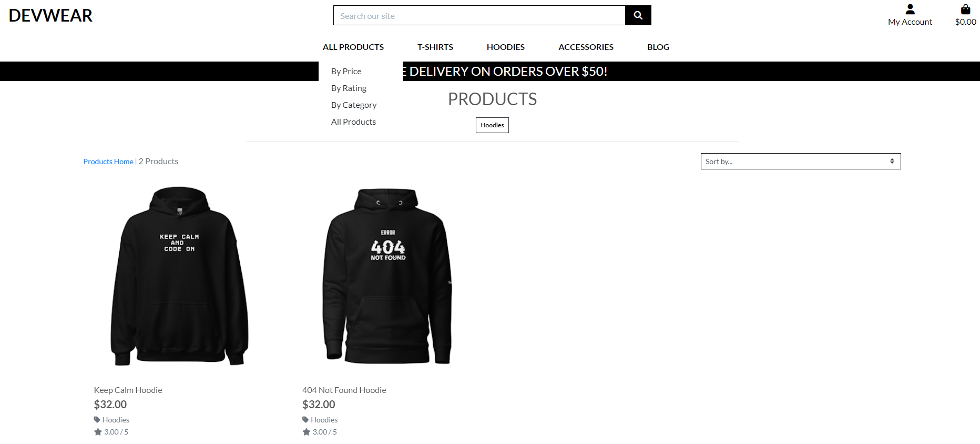The image size is (980, 444).
Task: Open the Sort by dropdown
Action: tap(800, 162)
